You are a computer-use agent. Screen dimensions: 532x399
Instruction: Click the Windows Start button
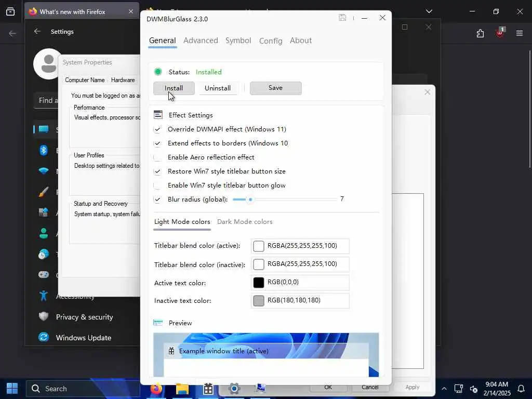coord(12,389)
